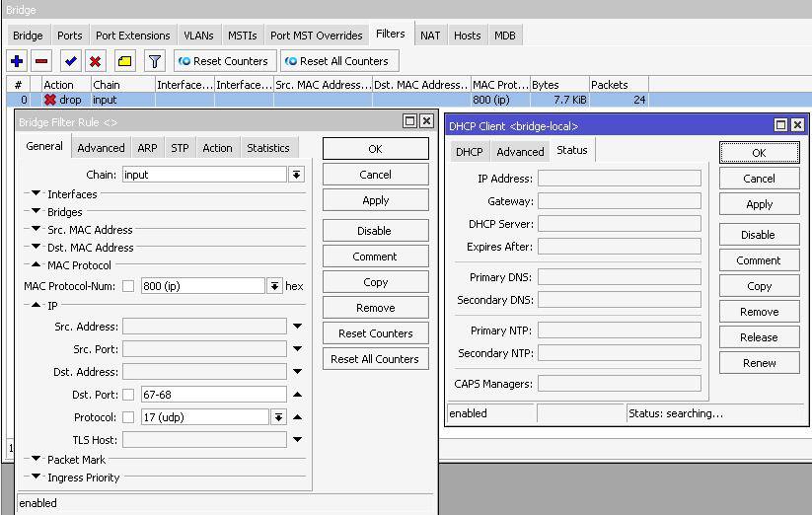Image resolution: width=812 pixels, height=515 pixels.
Task: Add comment using yellow note icon
Action: coord(124,61)
